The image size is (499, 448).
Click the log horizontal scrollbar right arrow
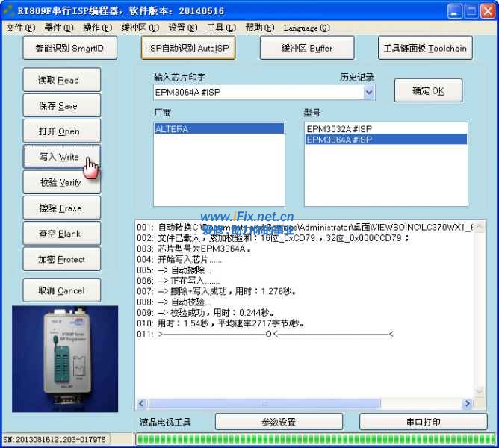pos(468,404)
